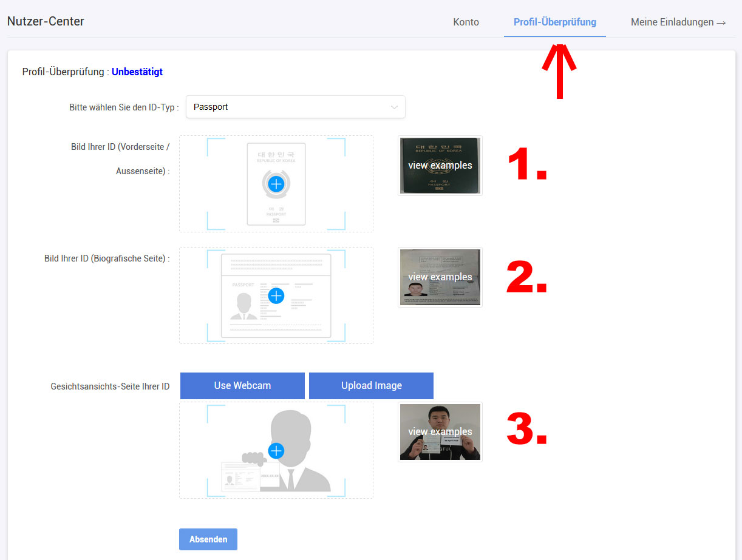This screenshot has height=560, width=742.
Task: Select the Profil-Überprüfung tab
Action: (554, 22)
